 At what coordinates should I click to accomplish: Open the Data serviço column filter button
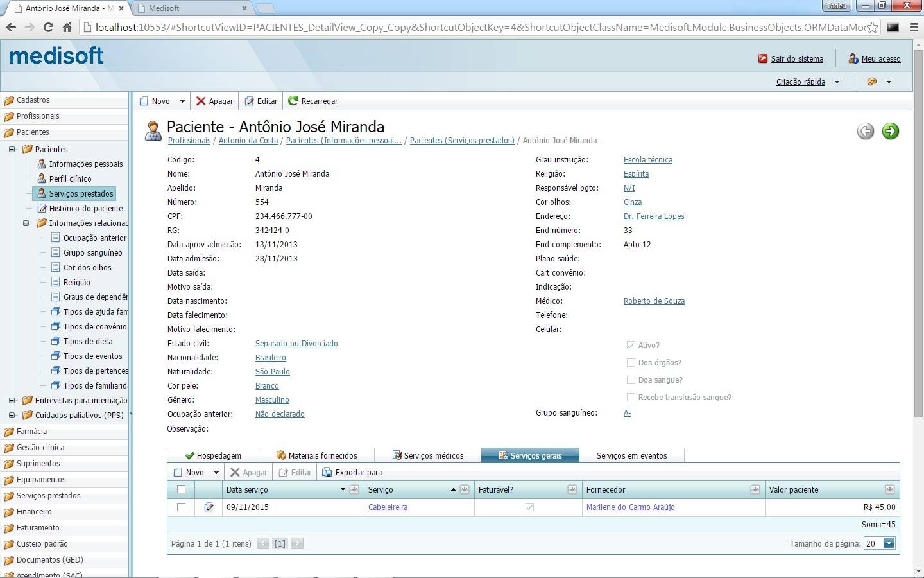pos(354,489)
